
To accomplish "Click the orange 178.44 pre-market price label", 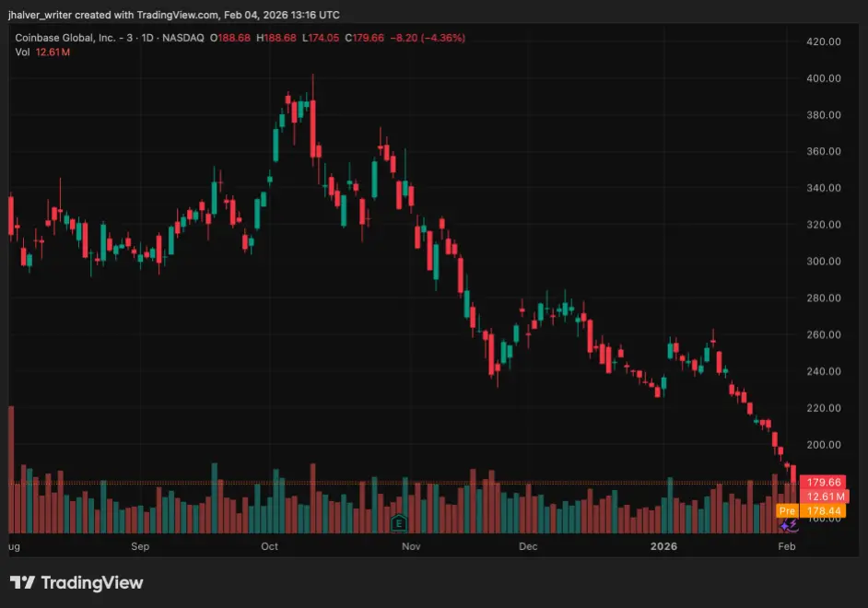I will pyautogui.click(x=823, y=510).
